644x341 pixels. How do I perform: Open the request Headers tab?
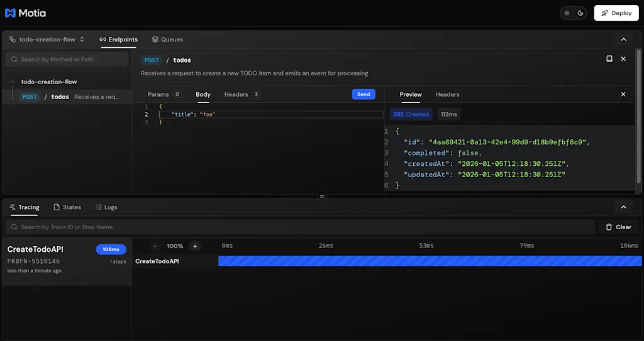click(242, 94)
